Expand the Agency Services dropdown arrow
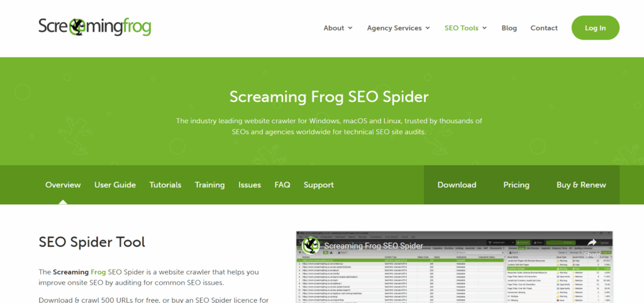Viewport: 644px width, 303px height. (428, 28)
